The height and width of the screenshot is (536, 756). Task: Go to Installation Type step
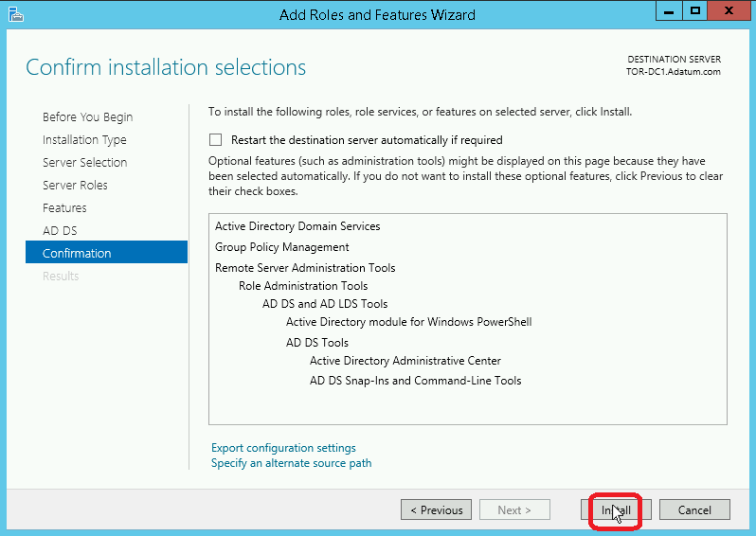84,140
